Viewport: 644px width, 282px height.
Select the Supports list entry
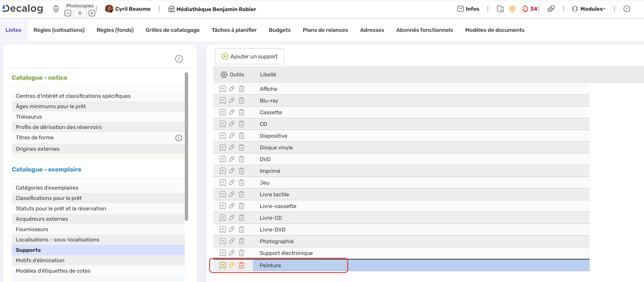(x=98, y=250)
